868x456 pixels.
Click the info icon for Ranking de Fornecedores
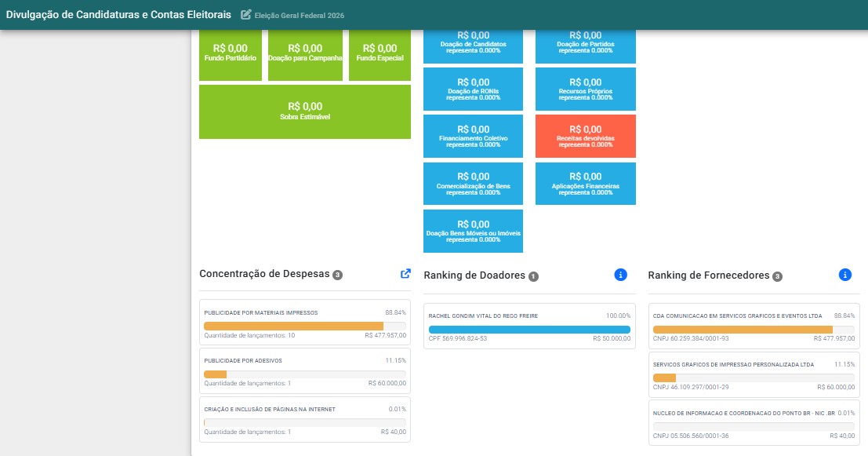pyautogui.click(x=844, y=275)
